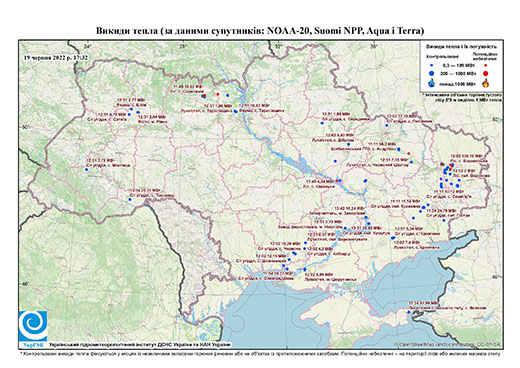This screenshot has width=520, height=368.
Task: Click the small blue dot legend symbol
Action: tap(432, 65)
